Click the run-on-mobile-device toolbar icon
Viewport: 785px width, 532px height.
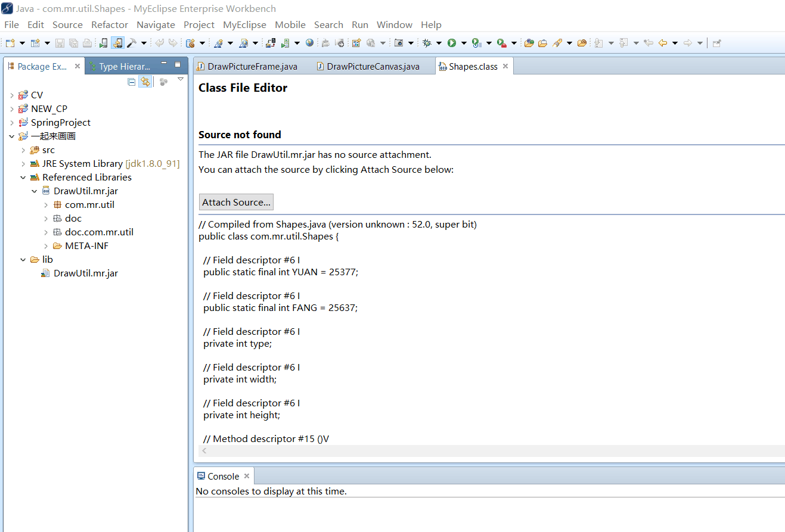[x=103, y=43]
